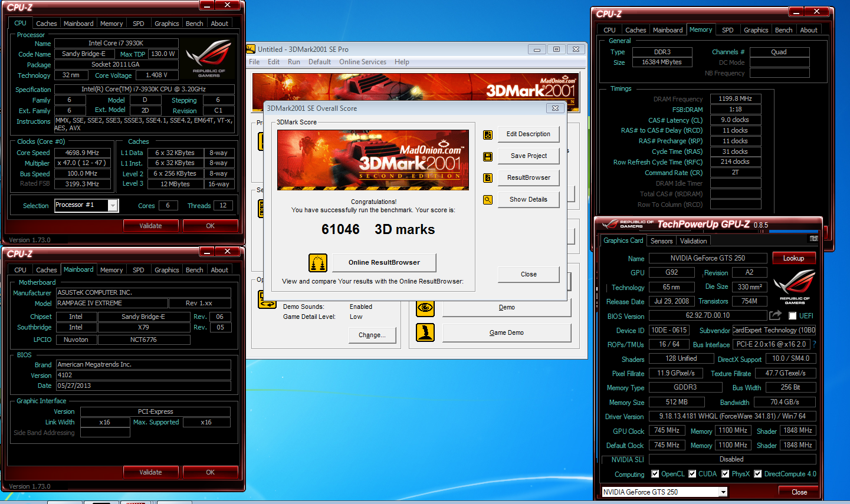Open the Default menu in 3DMark2001
This screenshot has height=504, width=850.
point(320,62)
